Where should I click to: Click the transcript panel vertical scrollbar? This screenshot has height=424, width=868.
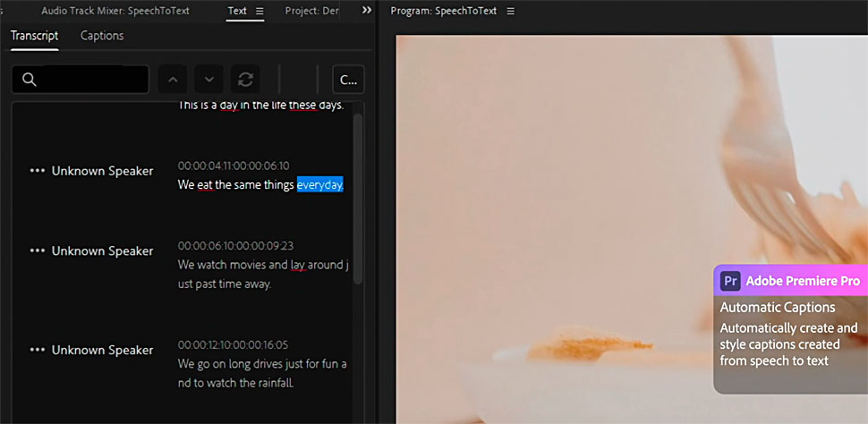(358, 199)
